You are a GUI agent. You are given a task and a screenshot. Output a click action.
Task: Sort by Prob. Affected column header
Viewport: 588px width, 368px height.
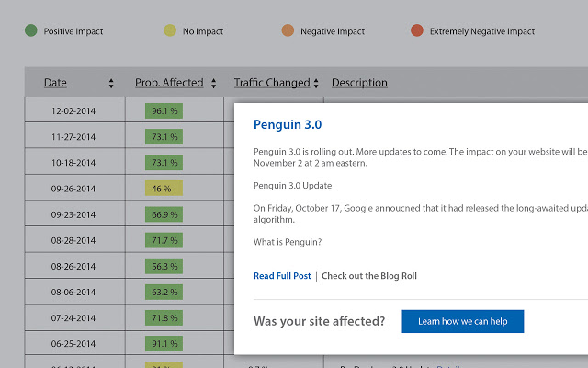[x=169, y=83]
